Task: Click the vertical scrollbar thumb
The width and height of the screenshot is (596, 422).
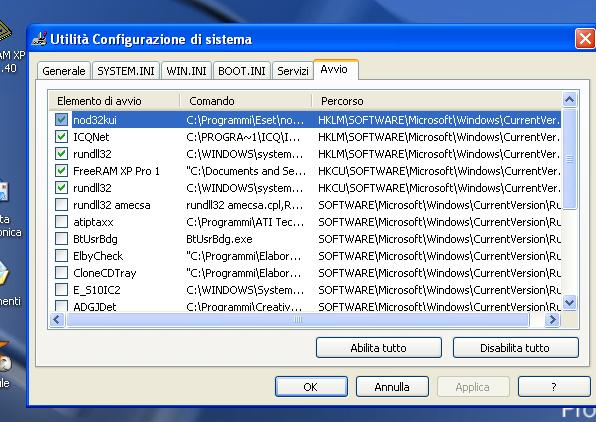Action: pyautogui.click(x=569, y=159)
